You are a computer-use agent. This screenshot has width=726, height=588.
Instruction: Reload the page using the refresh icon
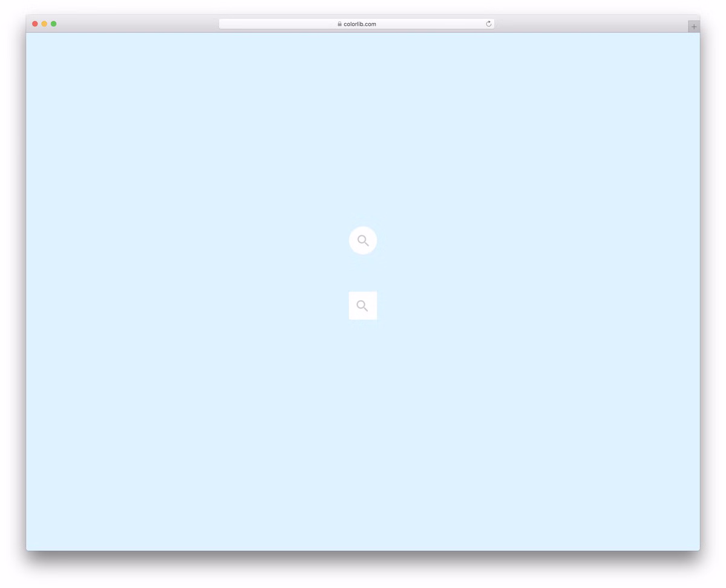click(489, 24)
